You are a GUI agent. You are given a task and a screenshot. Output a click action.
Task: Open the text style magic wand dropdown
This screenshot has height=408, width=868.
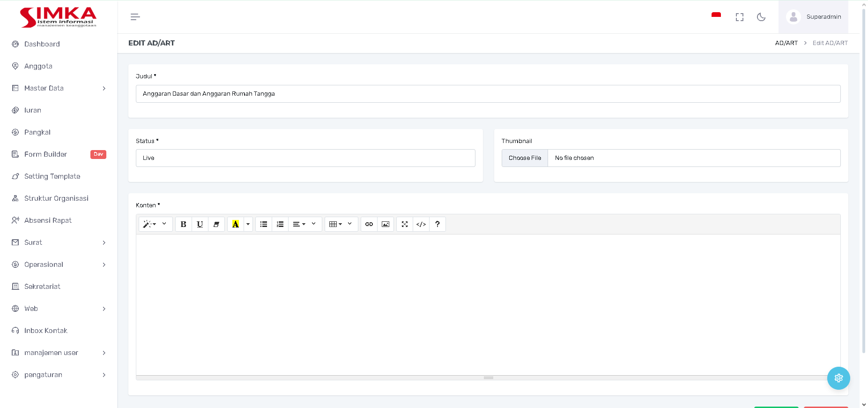tap(155, 224)
